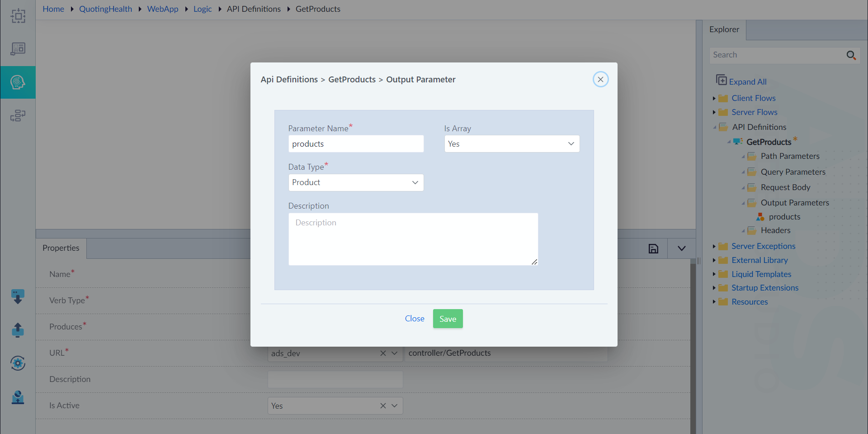Image resolution: width=868 pixels, height=434 pixels.
Task: Expand the Startup Extensions tree node
Action: pos(714,288)
